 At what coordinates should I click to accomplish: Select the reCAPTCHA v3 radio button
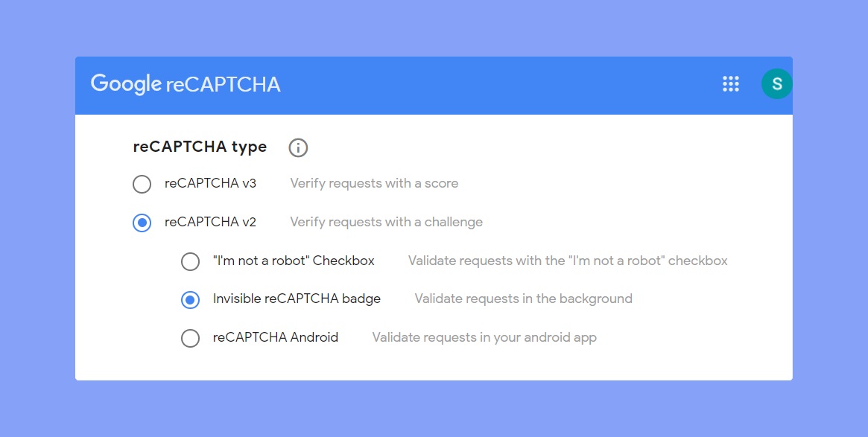(142, 184)
